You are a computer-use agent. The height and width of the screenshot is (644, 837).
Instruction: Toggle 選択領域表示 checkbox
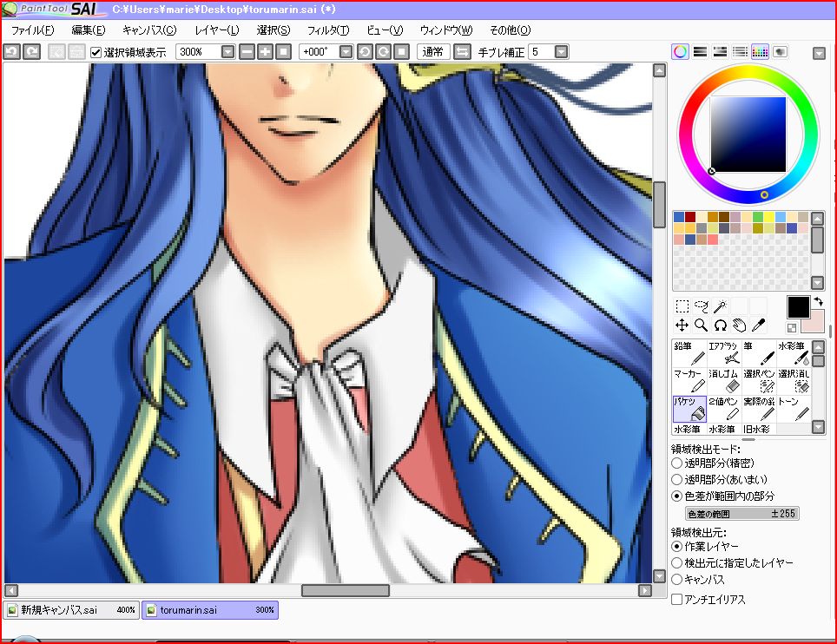click(96, 52)
